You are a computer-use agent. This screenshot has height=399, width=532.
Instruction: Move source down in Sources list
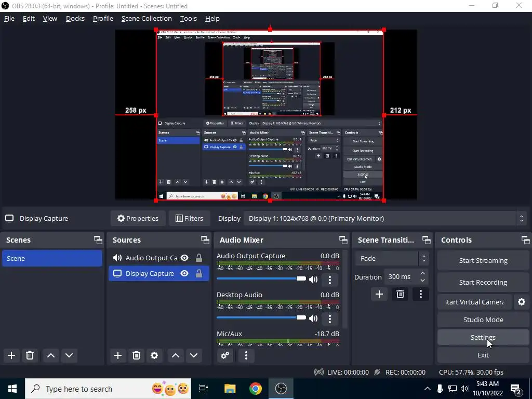click(194, 355)
